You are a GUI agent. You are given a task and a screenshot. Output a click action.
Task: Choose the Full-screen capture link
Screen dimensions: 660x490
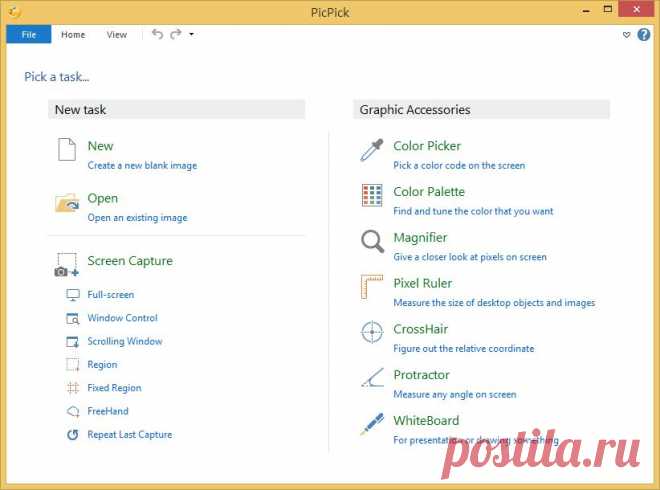[x=111, y=295]
